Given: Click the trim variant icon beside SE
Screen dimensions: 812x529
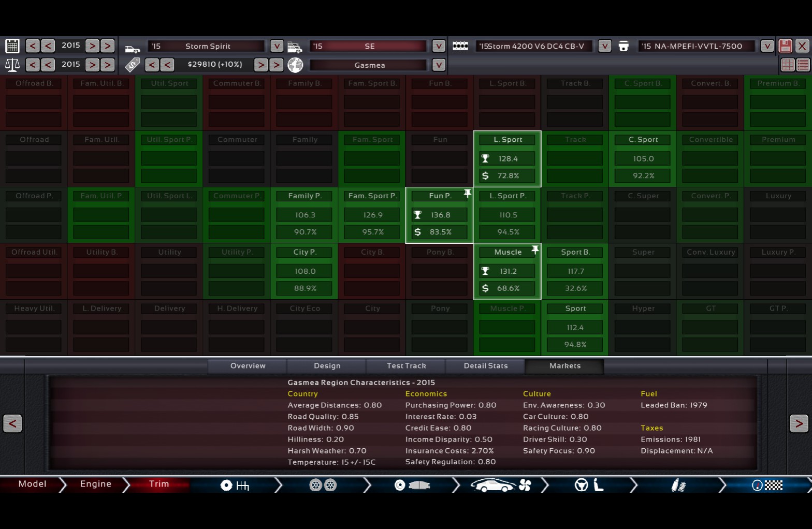Looking at the screenshot, I should click(x=295, y=47).
